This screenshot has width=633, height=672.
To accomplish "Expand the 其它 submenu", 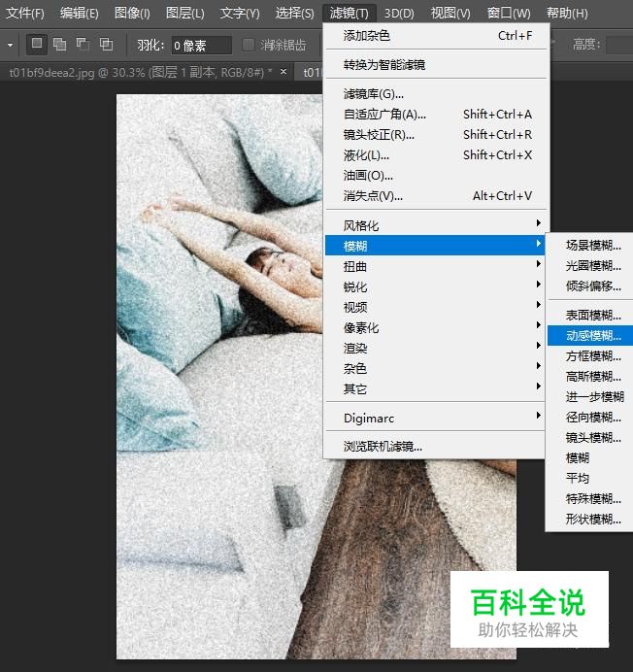I will 435,389.
